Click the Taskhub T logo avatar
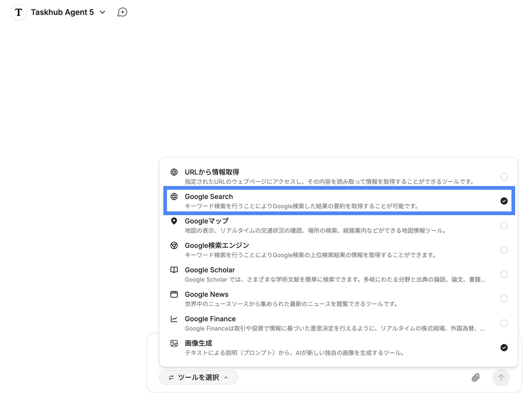This screenshot has height=398, width=532. pyautogui.click(x=19, y=12)
